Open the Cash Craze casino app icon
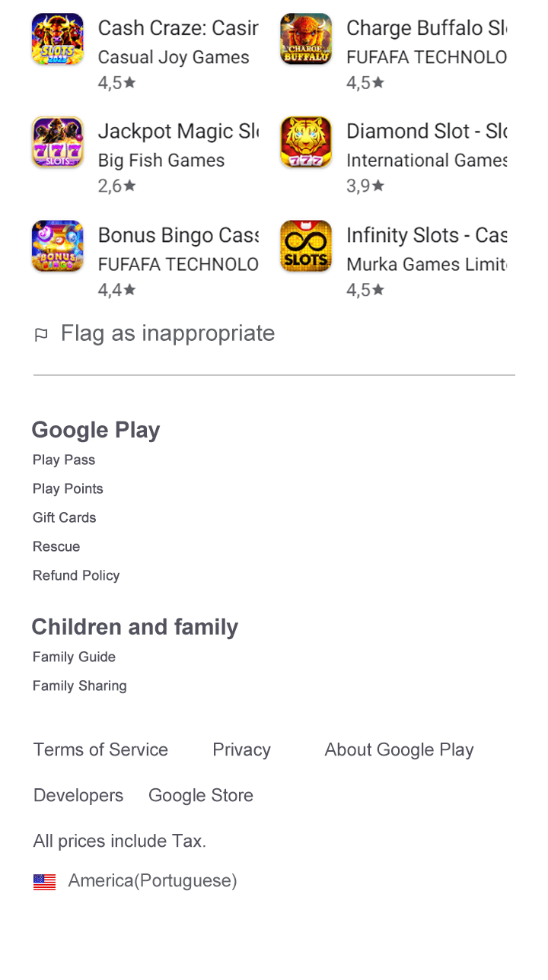548x980 pixels. (57, 39)
